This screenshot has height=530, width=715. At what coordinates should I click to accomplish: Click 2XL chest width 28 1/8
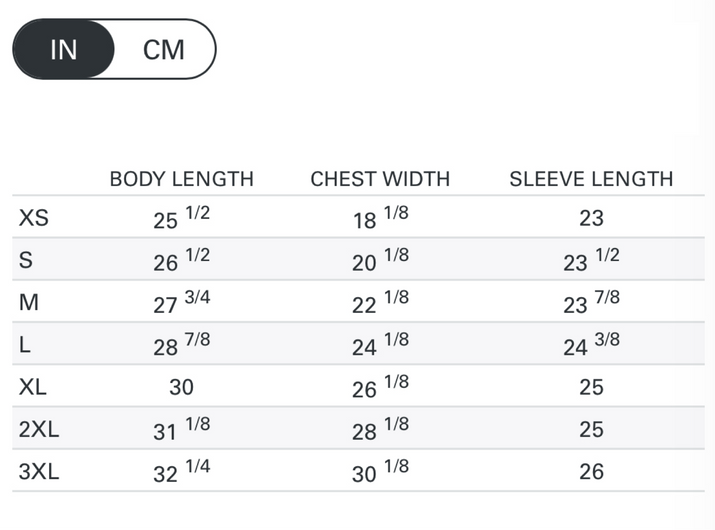pyautogui.click(x=380, y=430)
